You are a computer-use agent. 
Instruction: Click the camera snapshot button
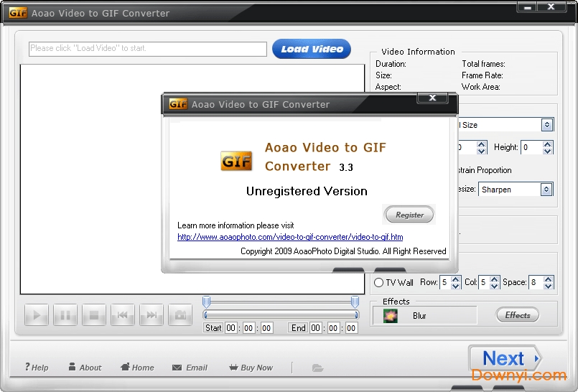(x=180, y=315)
